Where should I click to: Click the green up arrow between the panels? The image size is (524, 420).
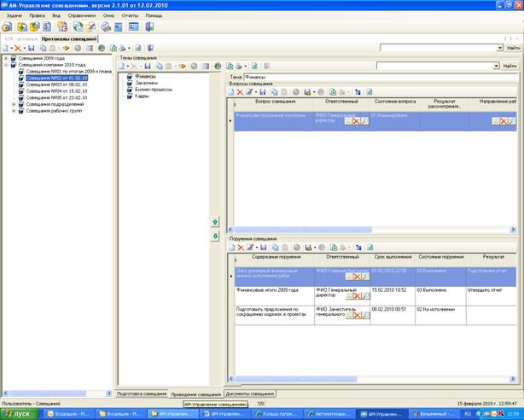[216, 222]
